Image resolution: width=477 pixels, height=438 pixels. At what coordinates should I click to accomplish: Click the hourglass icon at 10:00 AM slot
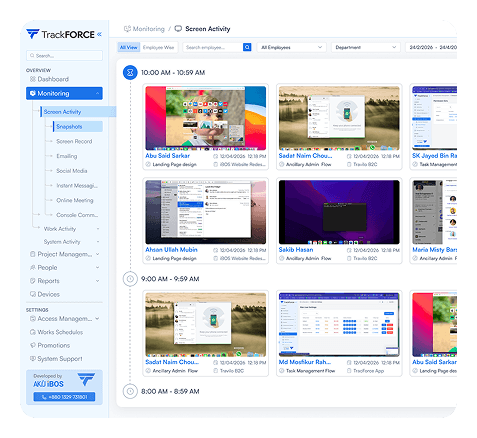point(130,72)
